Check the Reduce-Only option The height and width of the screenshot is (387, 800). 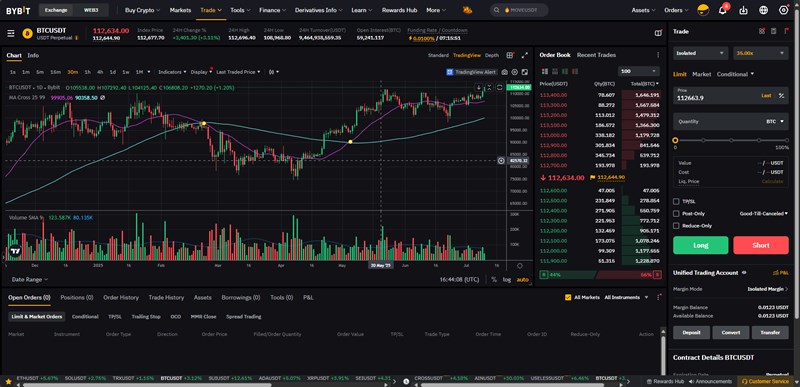[x=676, y=226]
